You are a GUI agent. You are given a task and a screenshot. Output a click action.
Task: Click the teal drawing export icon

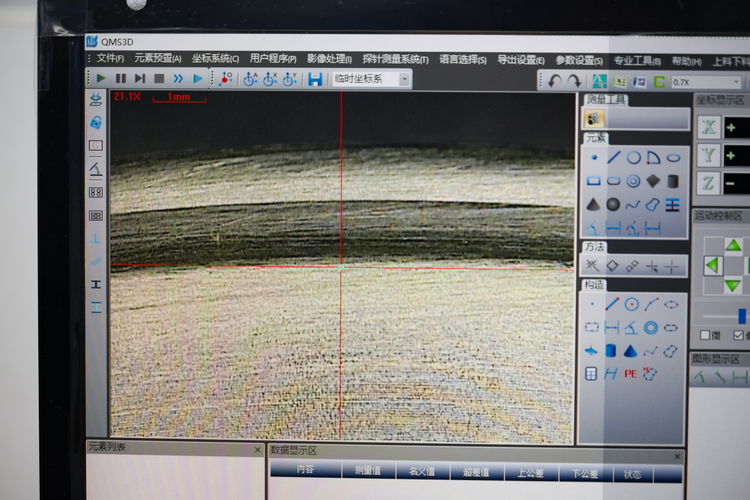tap(599, 81)
